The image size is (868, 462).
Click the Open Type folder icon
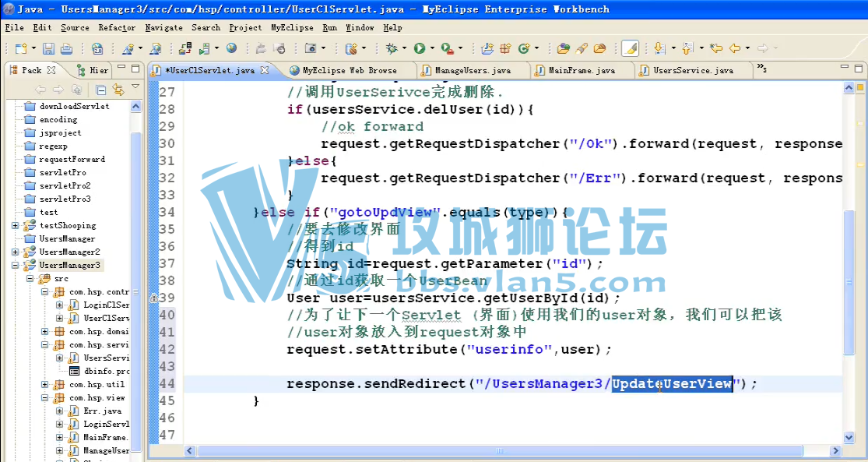(563, 49)
